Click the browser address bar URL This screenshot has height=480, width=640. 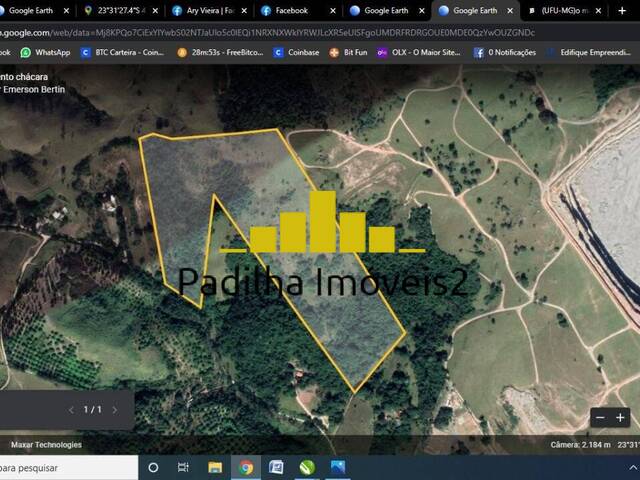[x=267, y=33]
